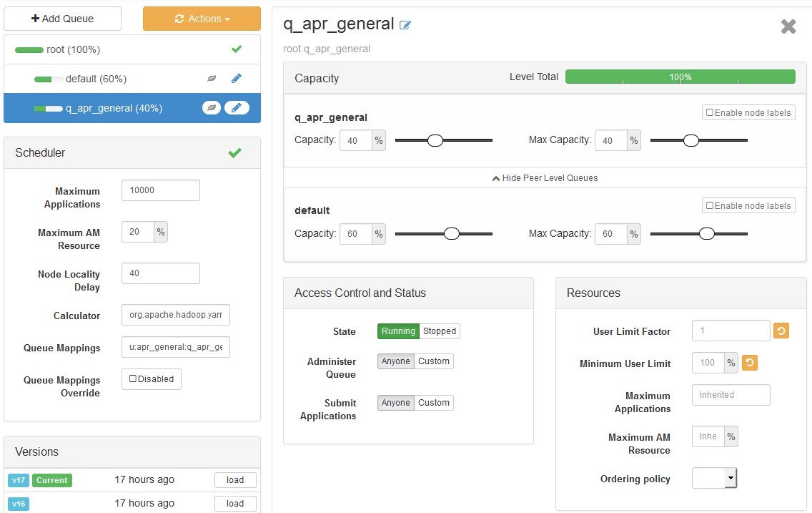Set queue state to Stopped

(439, 331)
